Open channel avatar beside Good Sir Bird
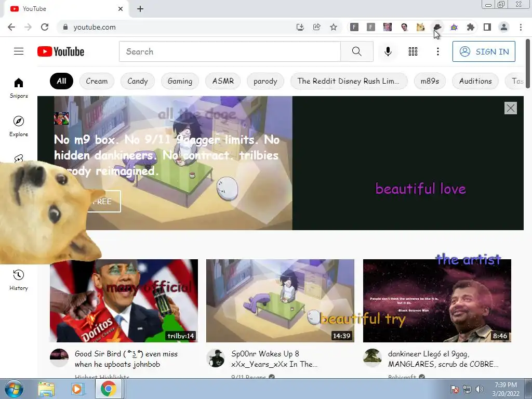The height and width of the screenshot is (399, 532). point(59,358)
